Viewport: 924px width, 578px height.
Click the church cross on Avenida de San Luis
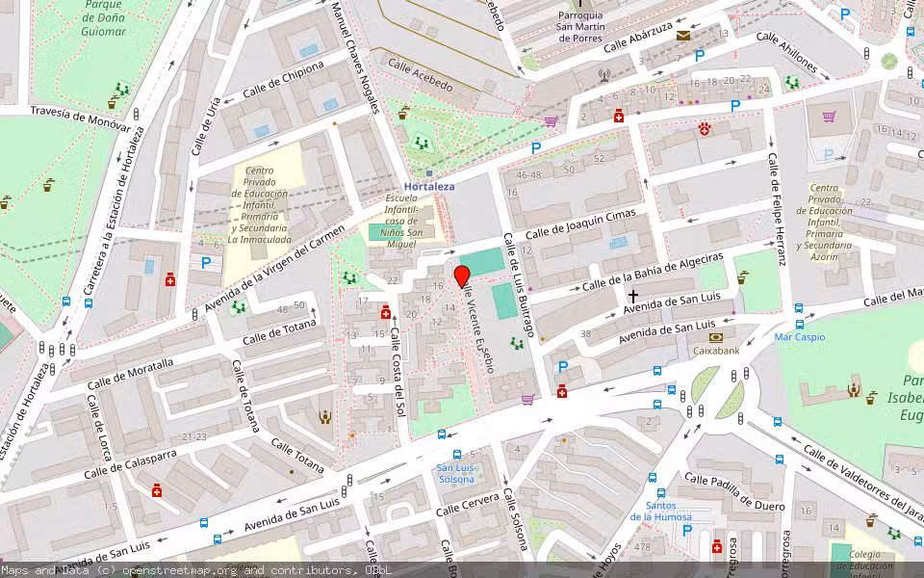pos(633,296)
